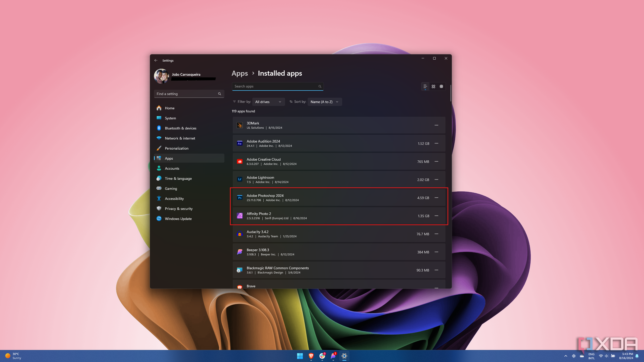Click the Brave app icon in the list
This screenshot has height=362, width=644.
click(x=239, y=287)
